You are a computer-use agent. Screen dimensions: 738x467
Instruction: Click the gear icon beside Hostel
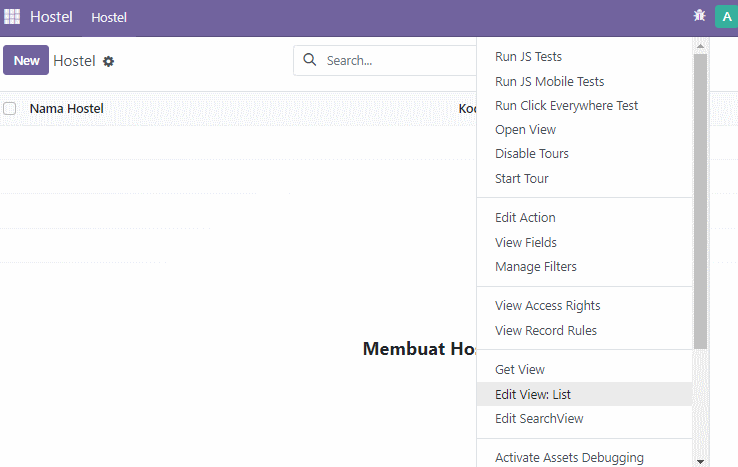pos(108,61)
